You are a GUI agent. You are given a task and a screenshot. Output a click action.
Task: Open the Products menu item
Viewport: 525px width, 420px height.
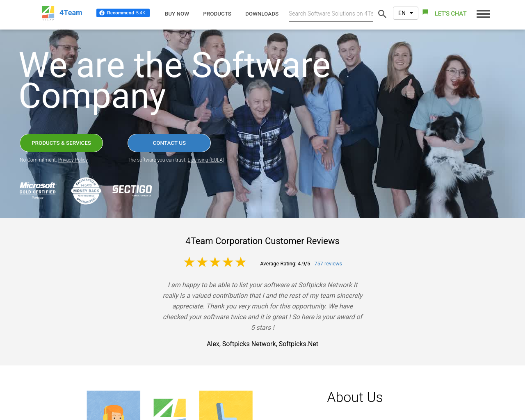point(217,14)
